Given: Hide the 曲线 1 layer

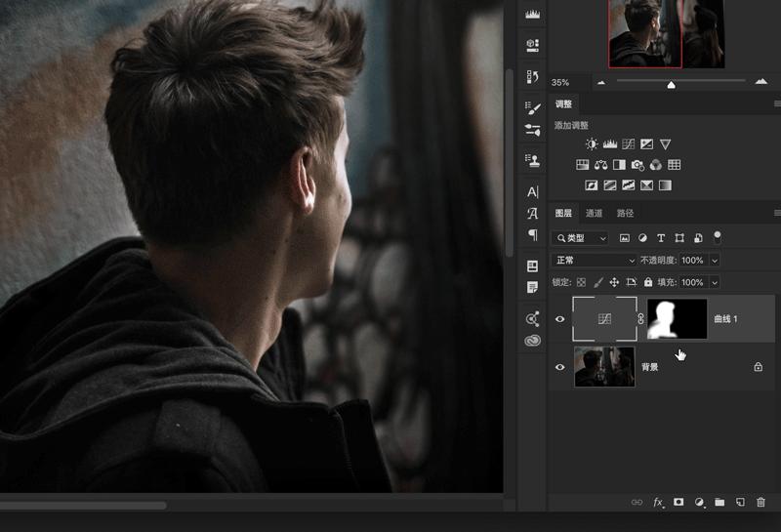Looking at the screenshot, I should click(x=559, y=319).
